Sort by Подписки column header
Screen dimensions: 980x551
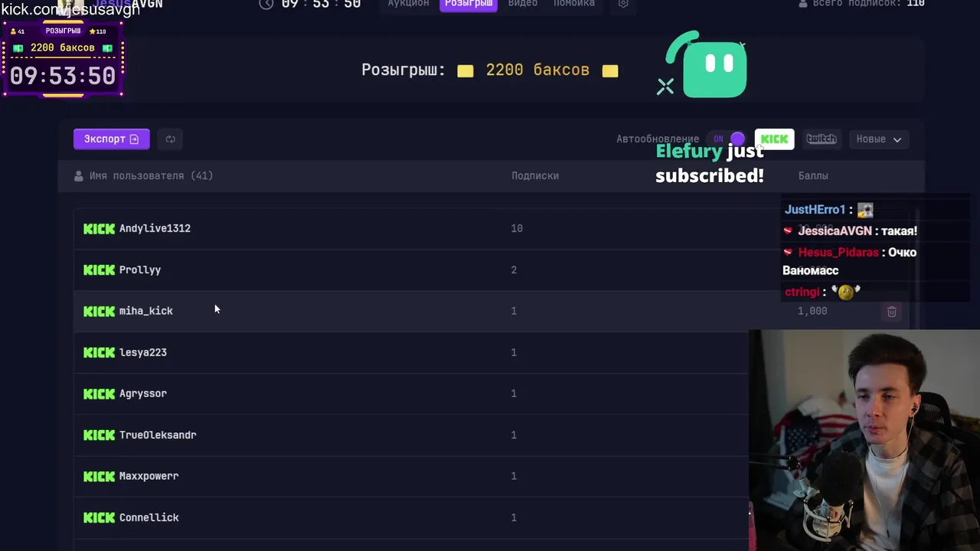535,176
